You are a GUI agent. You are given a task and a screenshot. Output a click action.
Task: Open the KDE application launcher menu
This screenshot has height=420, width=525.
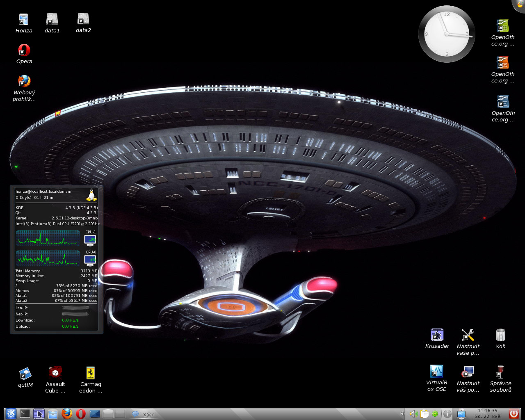pos(11,414)
